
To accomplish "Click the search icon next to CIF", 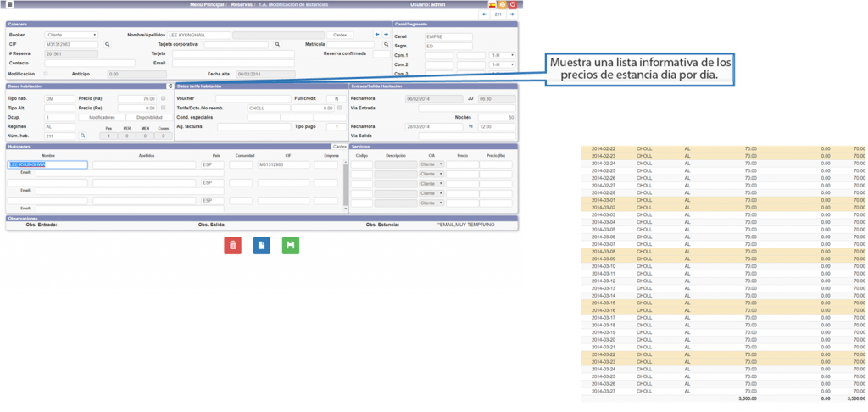I will [107, 44].
